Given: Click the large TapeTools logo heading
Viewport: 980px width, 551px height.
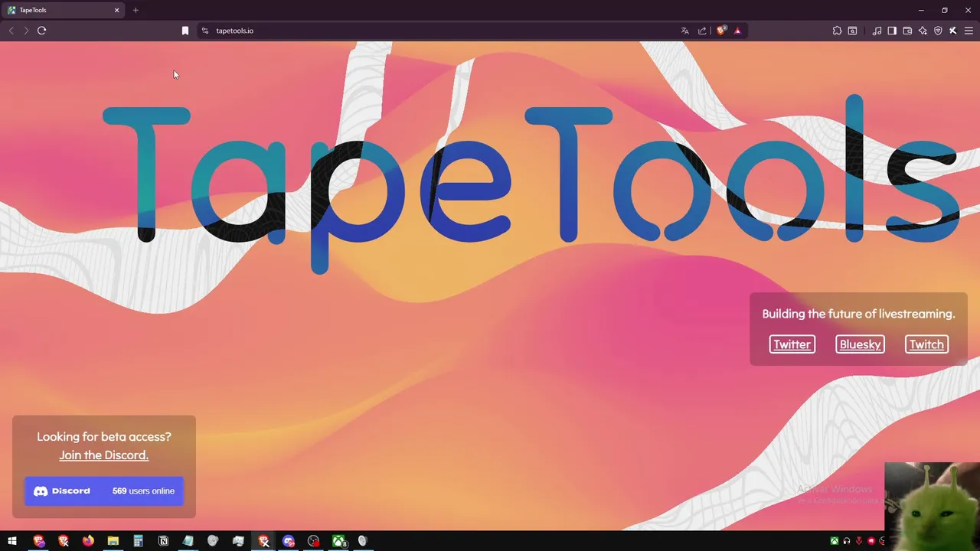Looking at the screenshot, I should (x=531, y=184).
